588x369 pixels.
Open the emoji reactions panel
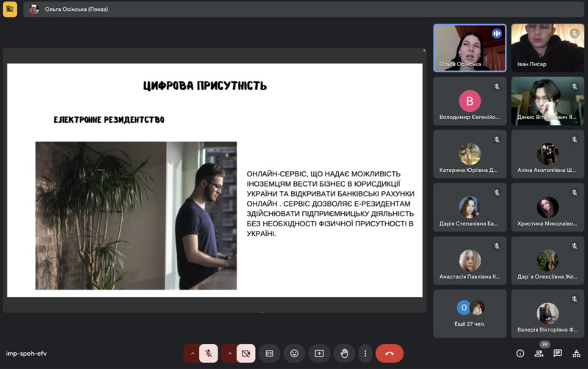coord(294,354)
